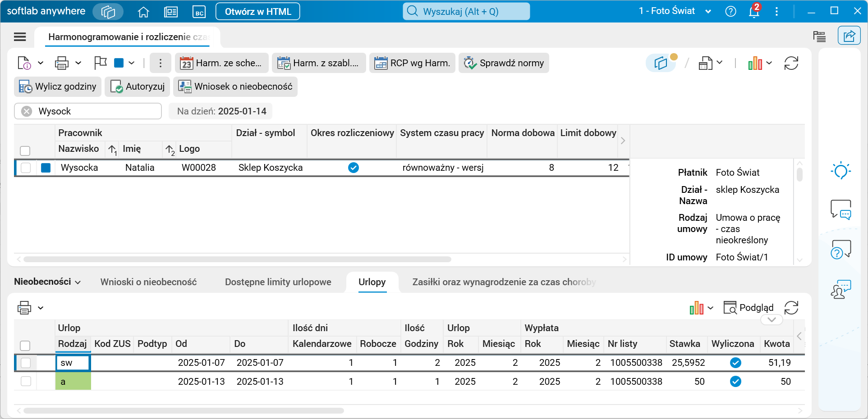Open the hamburger navigation menu
The image size is (868, 419).
point(20,37)
